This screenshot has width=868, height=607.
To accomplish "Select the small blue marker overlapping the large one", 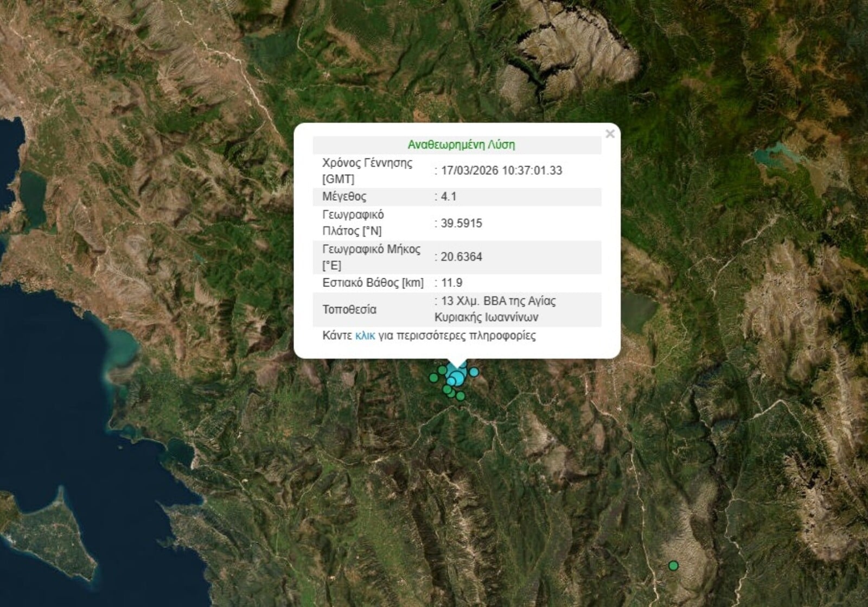I will tap(451, 381).
